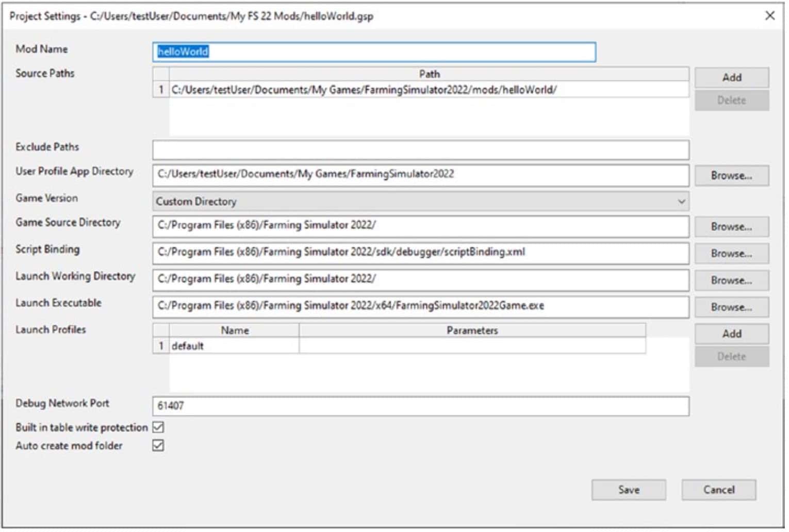The image size is (789, 532).
Task: Click the User Profile App Directory field
Action: click(421, 175)
